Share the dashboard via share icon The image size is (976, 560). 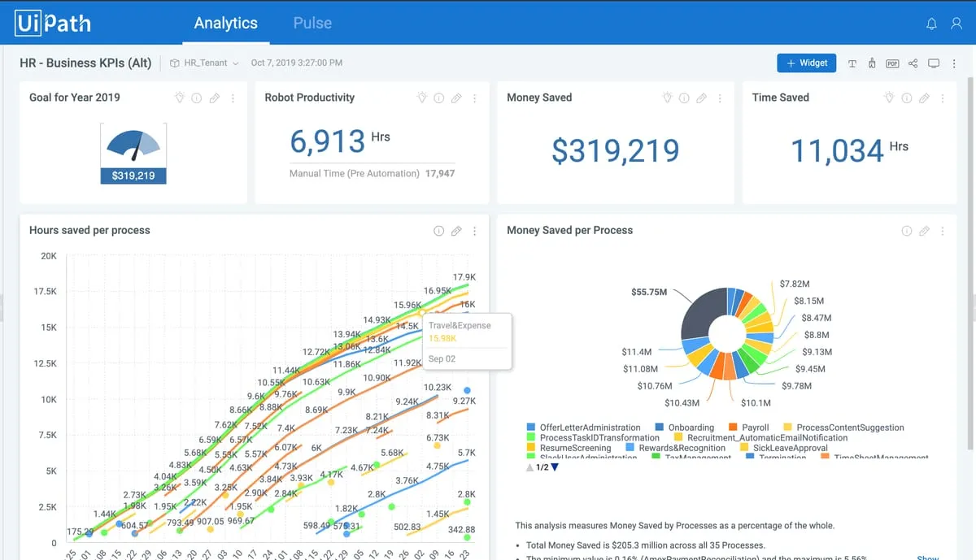(x=913, y=63)
